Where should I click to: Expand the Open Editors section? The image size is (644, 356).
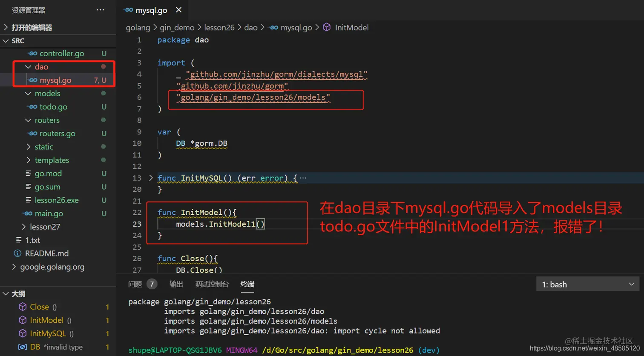click(x=6, y=27)
